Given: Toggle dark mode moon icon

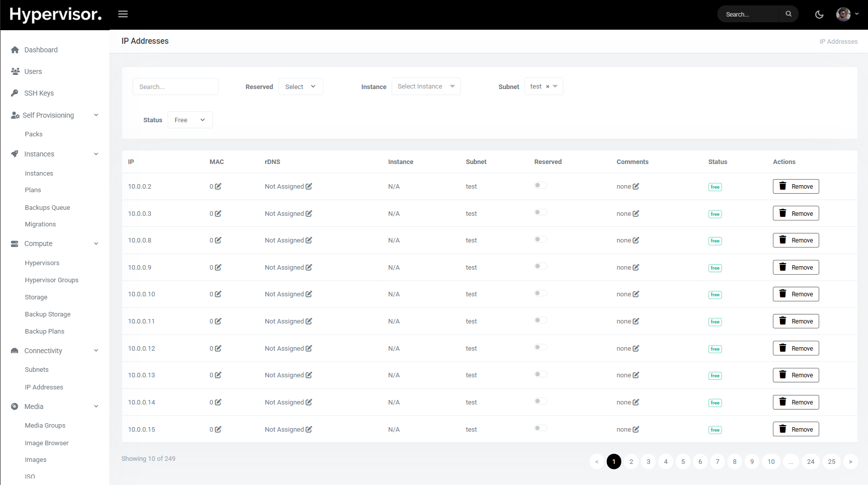Looking at the screenshot, I should [819, 15].
